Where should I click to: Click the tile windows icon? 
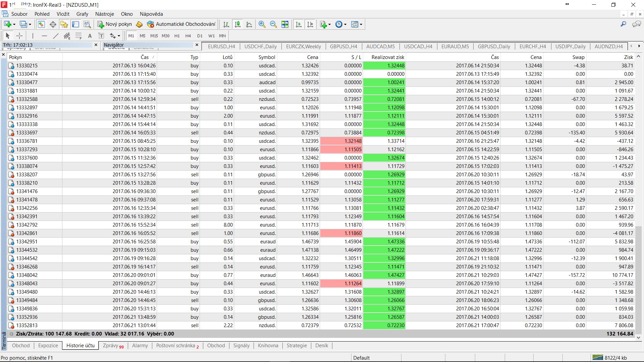[x=285, y=24]
